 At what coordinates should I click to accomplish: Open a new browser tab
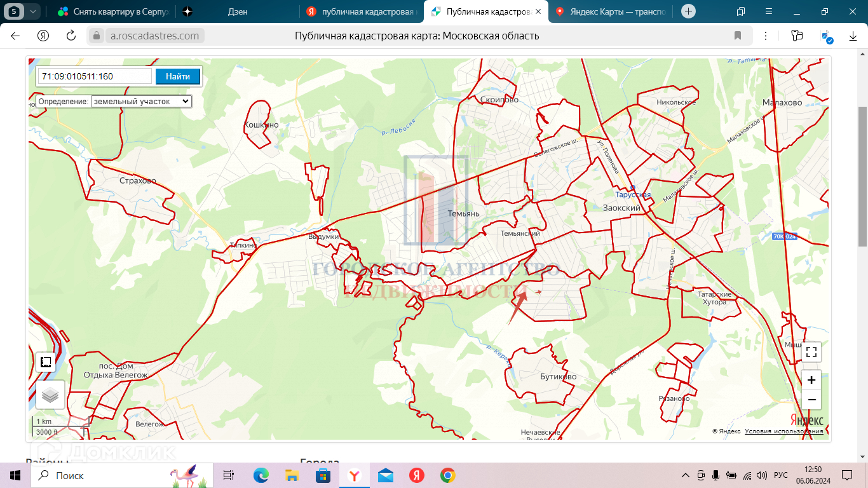[x=689, y=11]
